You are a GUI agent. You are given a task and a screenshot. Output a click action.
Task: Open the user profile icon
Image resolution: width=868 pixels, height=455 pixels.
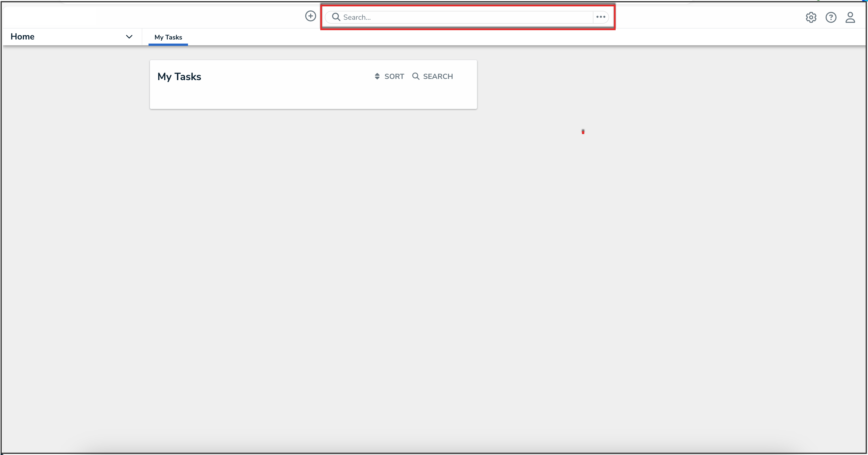tap(850, 17)
